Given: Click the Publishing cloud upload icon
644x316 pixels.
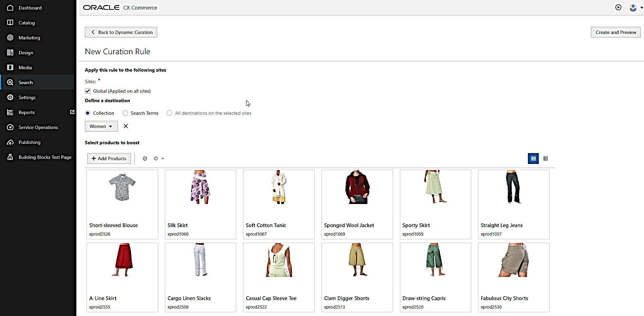Looking at the screenshot, I should click(x=10, y=142).
